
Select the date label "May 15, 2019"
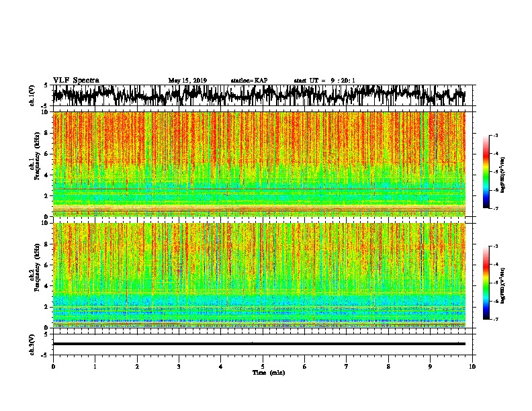pos(187,81)
